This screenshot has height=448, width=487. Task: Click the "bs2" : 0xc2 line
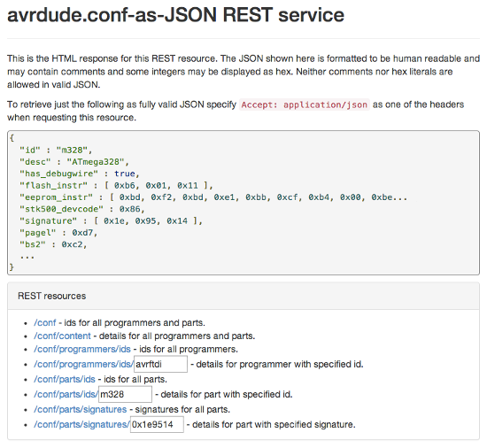[53, 244]
